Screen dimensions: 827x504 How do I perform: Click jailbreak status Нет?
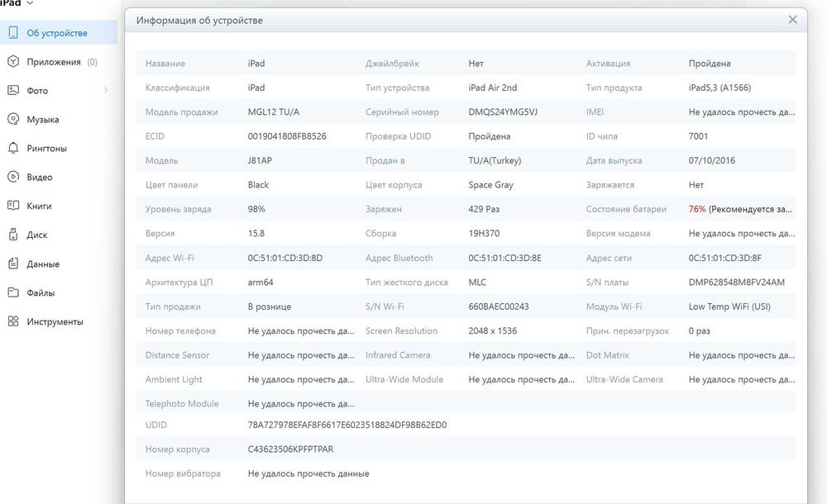click(x=476, y=64)
